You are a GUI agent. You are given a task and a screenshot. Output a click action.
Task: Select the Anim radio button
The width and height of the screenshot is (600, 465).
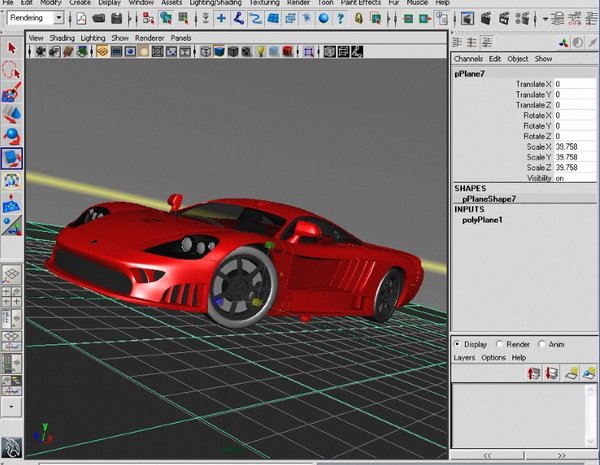[542, 344]
